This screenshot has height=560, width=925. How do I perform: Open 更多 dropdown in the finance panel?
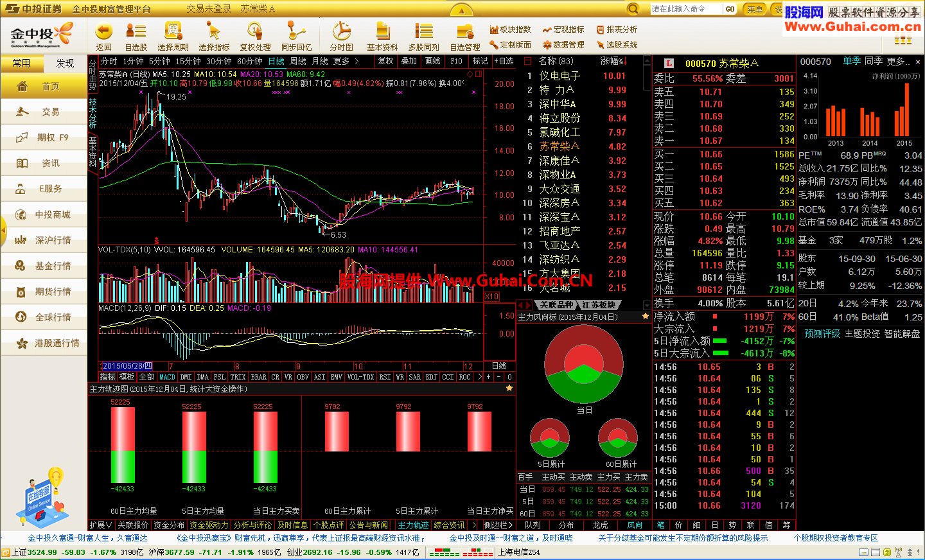coord(898,61)
